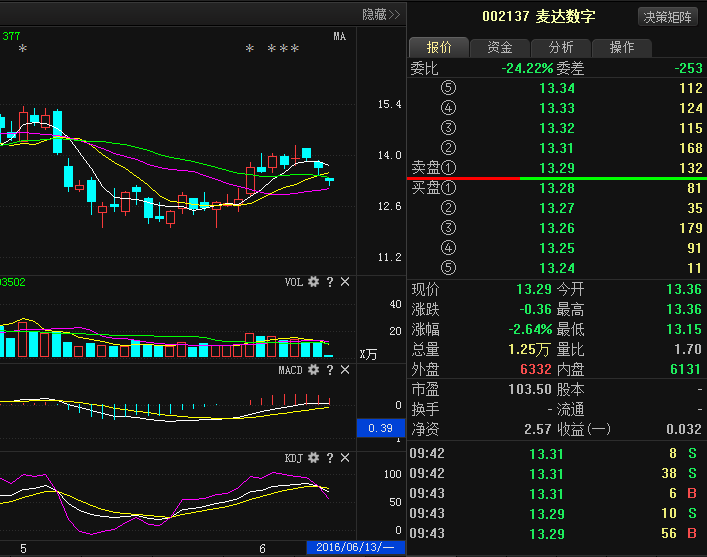Open help for VOL indicator
The image size is (707, 557).
pos(329,283)
